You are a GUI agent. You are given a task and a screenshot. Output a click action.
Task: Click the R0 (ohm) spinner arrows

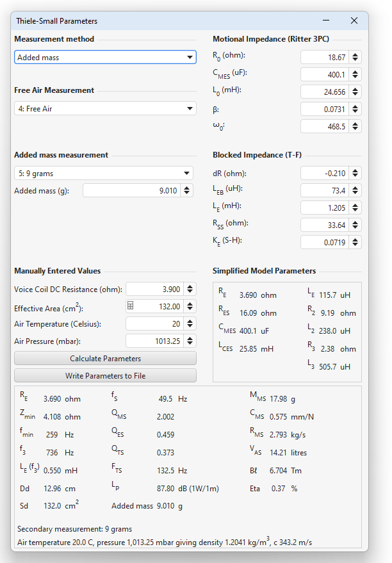355,58
